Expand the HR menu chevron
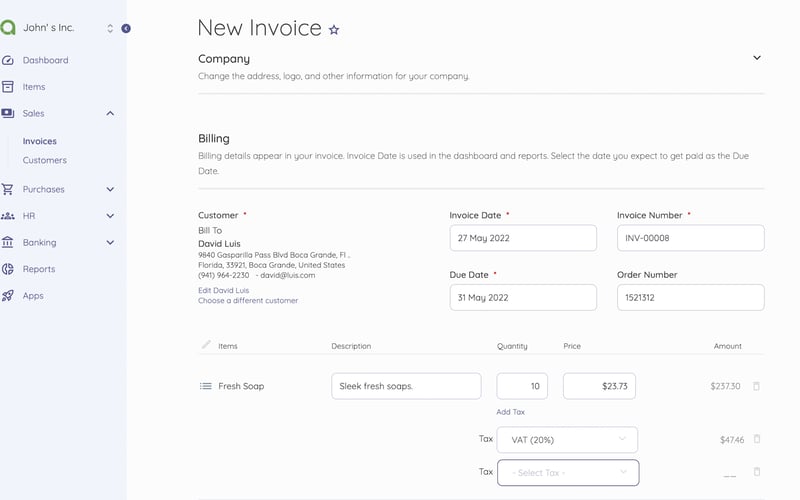Image resolution: width=800 pixels, height=500 pixels. click(x=110, y=216)
